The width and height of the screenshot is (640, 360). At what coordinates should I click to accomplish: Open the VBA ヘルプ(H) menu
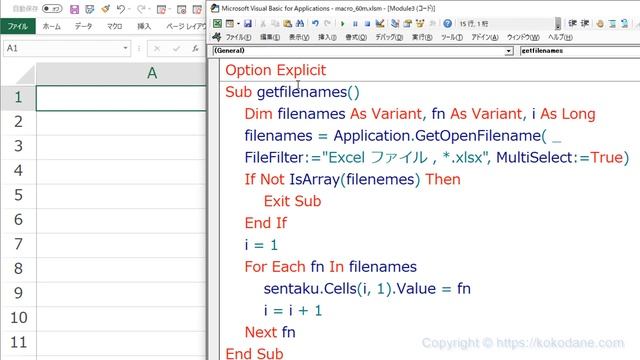560,37
